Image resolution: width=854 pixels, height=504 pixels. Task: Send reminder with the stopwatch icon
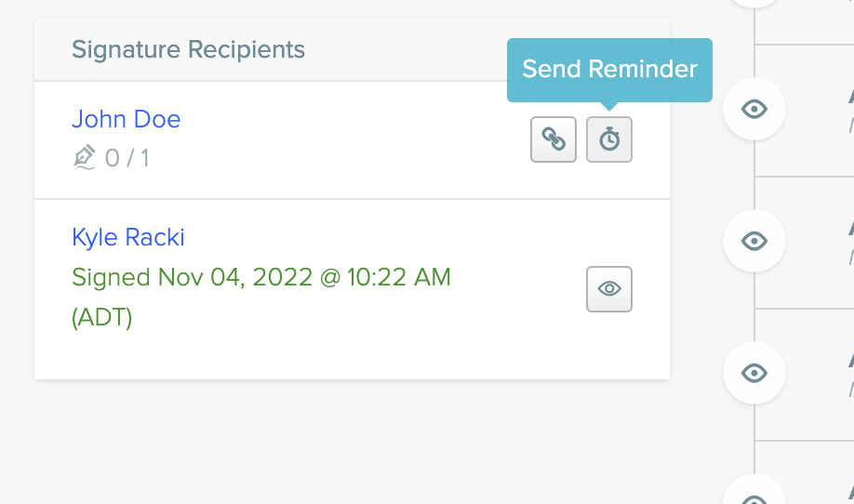coord(609,139)
